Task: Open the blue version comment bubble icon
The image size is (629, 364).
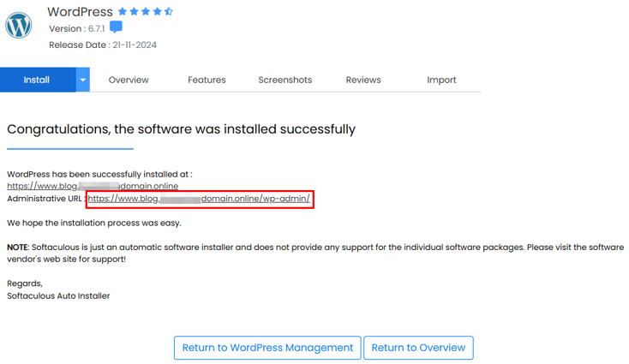Action: pos(116,27)
